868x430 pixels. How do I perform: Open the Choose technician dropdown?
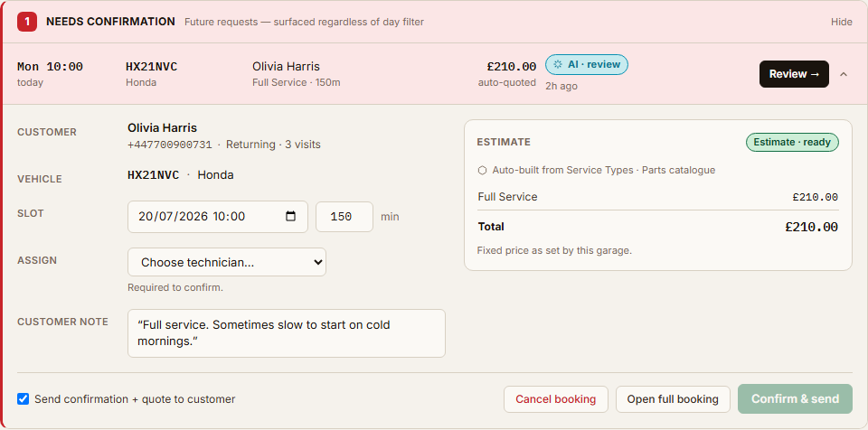tap(227, 262)
